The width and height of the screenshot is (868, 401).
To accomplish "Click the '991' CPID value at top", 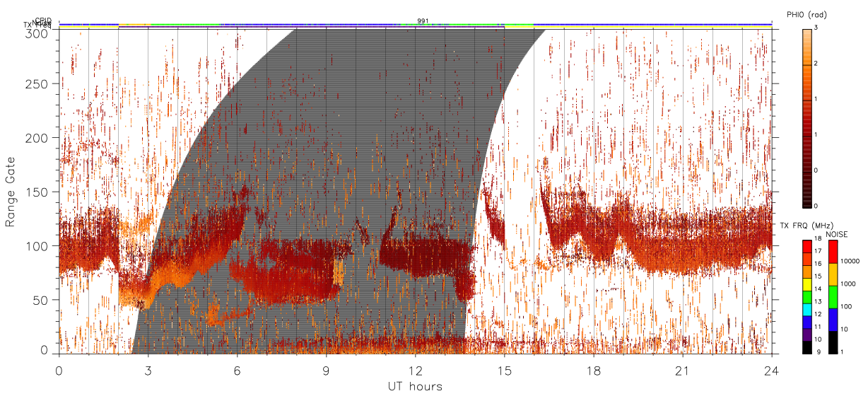I will (x=423, y=21).
